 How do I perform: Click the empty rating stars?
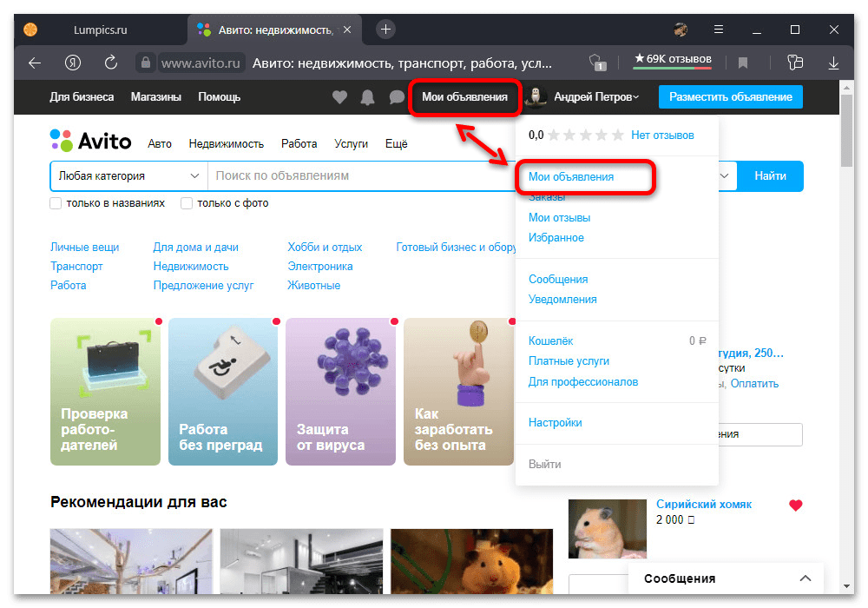586,135
